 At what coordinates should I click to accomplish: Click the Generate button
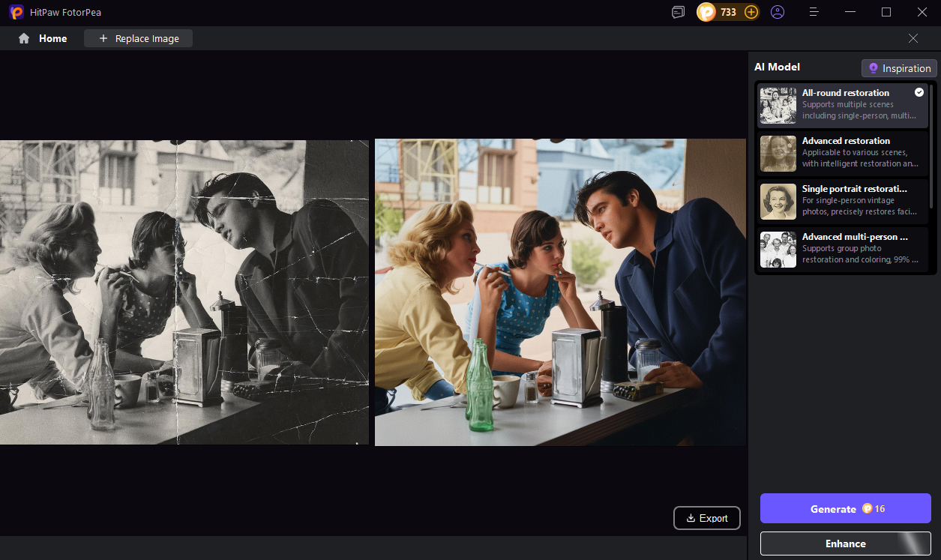click(x=845, y=508)
